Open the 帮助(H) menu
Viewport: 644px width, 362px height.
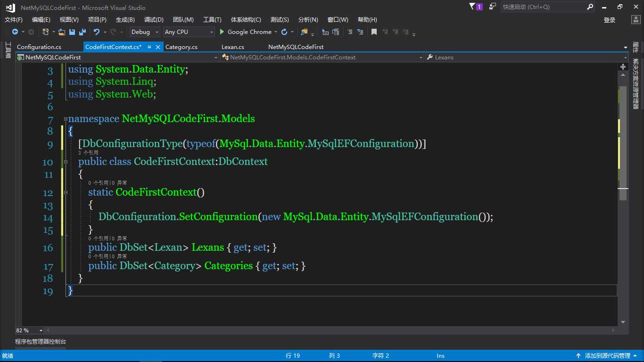(367, 20)
